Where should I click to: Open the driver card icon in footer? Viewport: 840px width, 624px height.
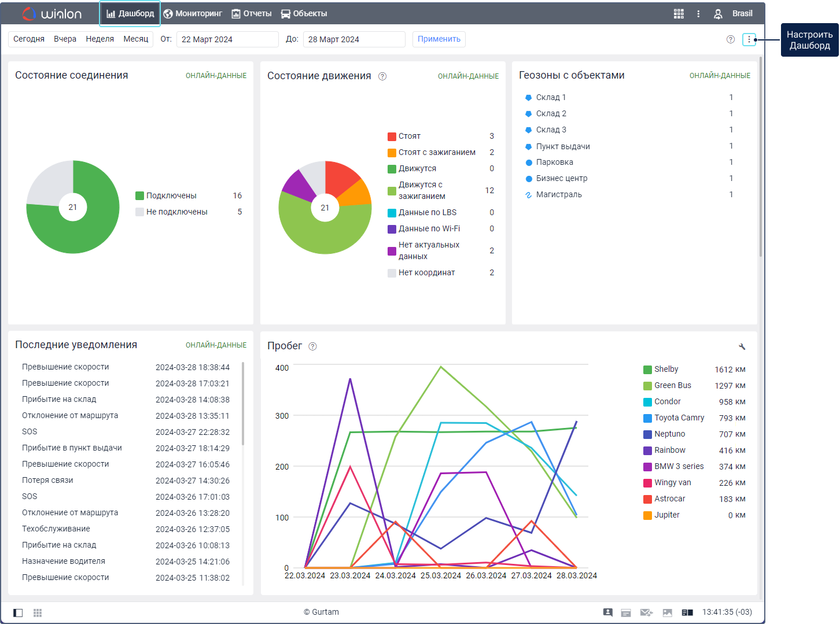(607, 612)
